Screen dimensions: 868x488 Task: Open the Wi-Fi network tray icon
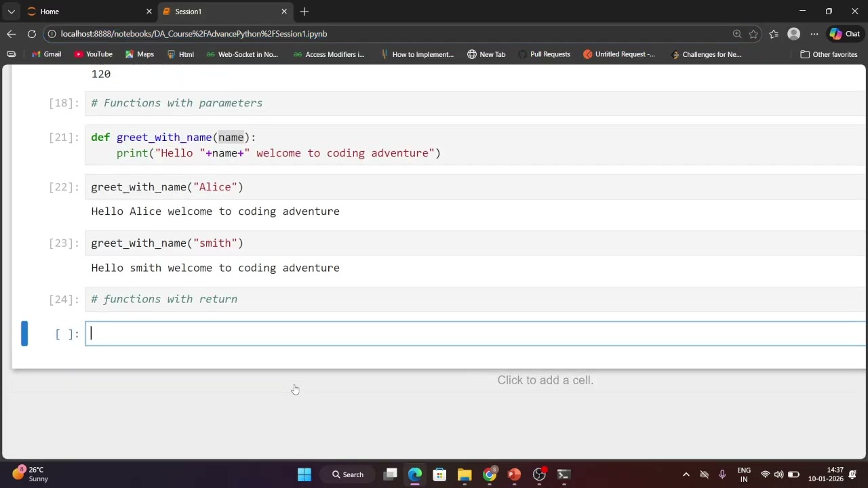[765, 474]
